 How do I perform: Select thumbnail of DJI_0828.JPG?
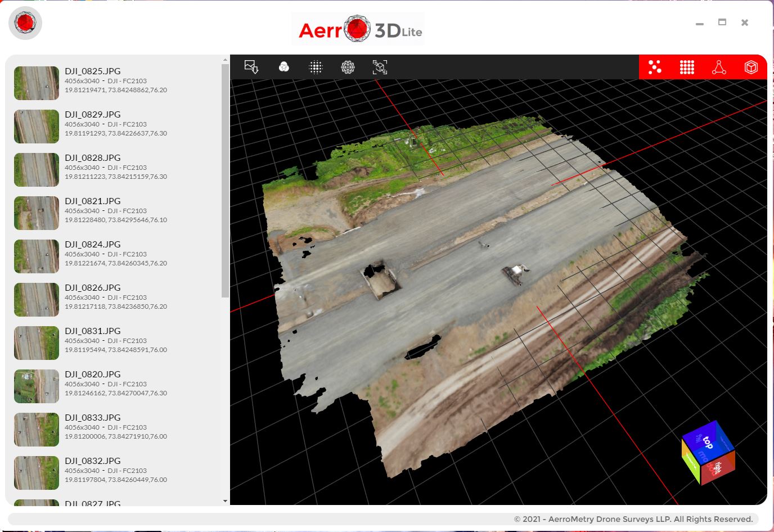(37, 170)
